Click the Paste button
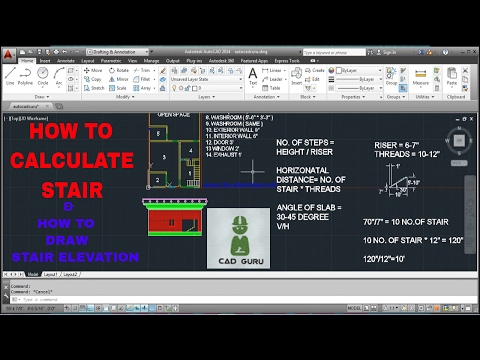 (452, 76)
